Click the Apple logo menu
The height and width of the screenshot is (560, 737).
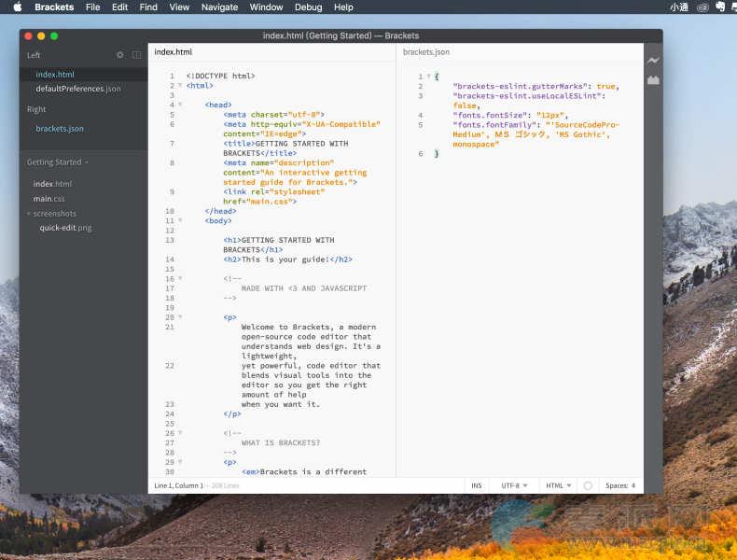pyautogui.click(x=17, y=7)
